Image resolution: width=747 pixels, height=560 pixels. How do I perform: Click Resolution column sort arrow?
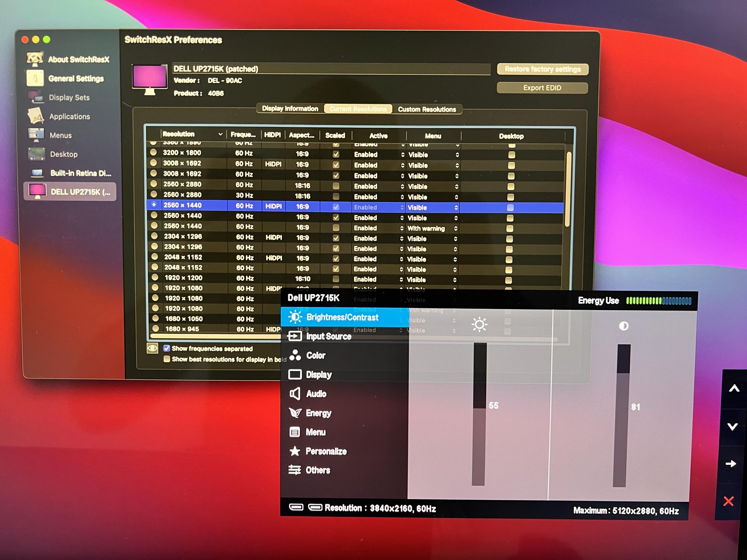pos(220,134)
